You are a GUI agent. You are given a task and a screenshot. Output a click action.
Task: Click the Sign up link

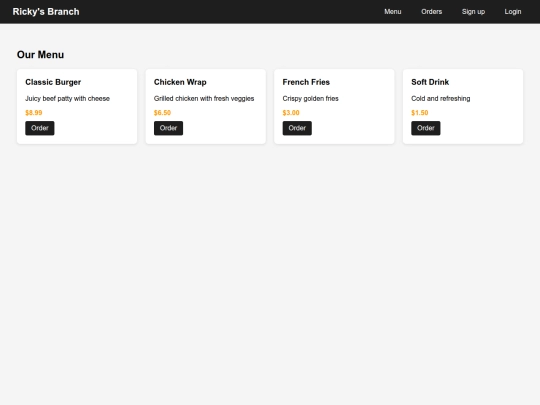tap(473, 12)
